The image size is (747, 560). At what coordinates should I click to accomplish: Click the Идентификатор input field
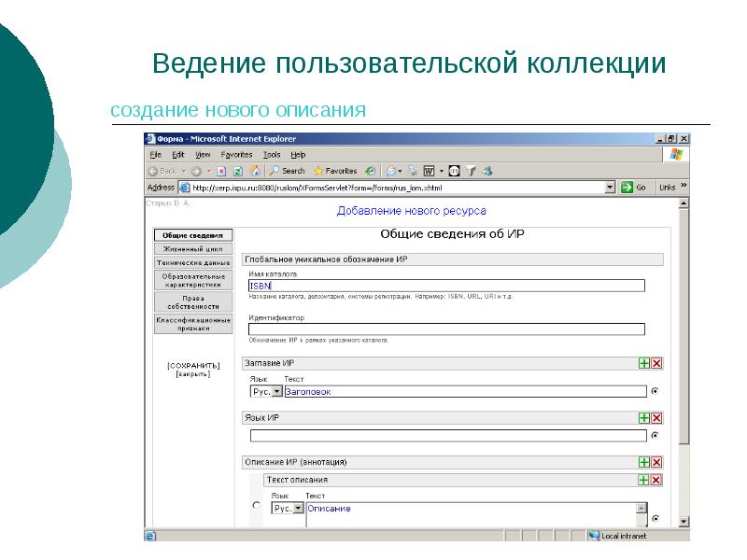tap(446, 329)
